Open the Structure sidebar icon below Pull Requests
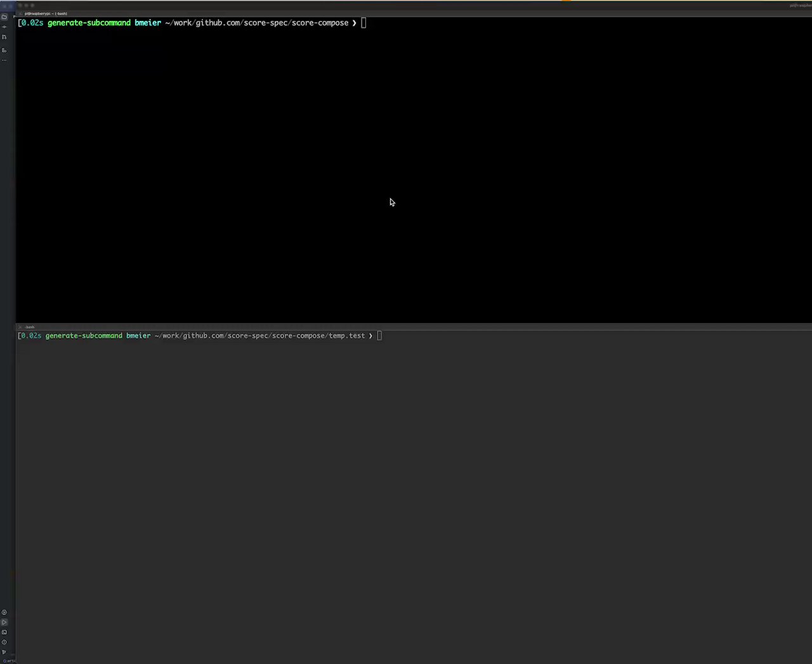 coord(4,50)
